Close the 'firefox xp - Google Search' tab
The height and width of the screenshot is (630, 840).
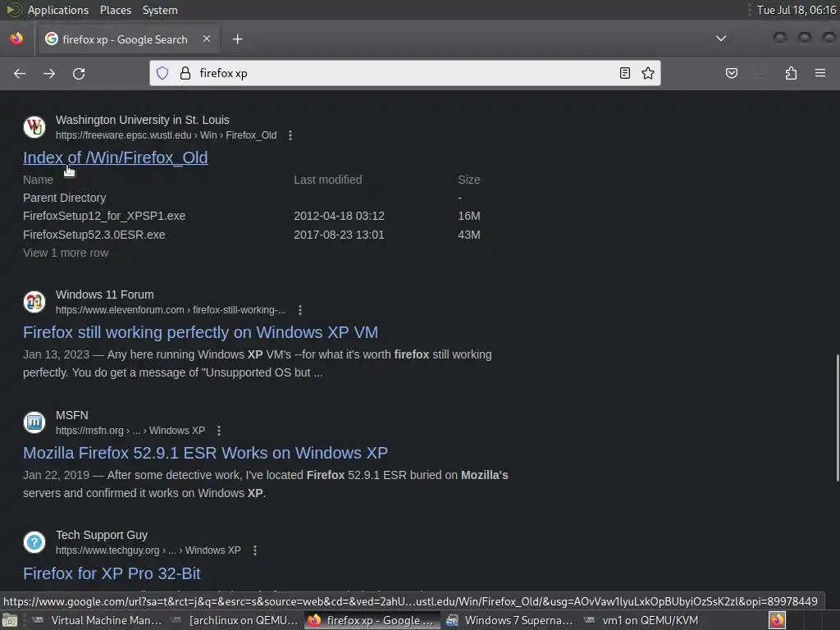207,39
